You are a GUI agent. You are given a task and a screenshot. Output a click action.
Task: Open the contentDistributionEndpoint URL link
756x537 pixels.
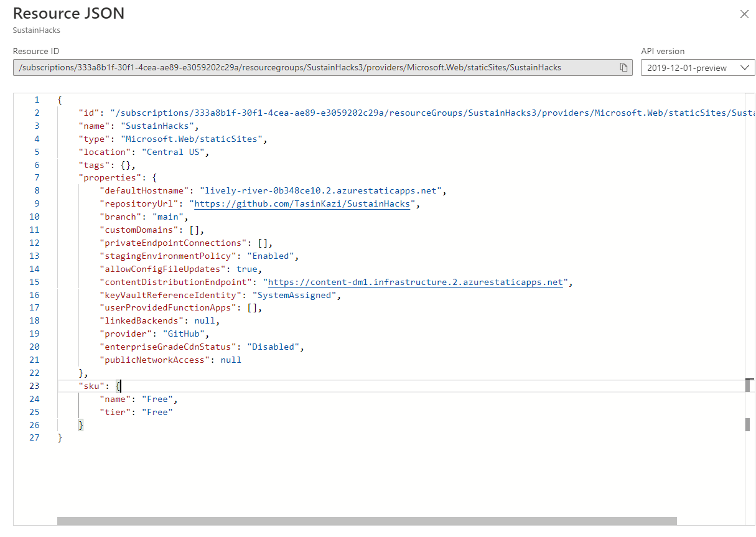click(x=416, y=282)
